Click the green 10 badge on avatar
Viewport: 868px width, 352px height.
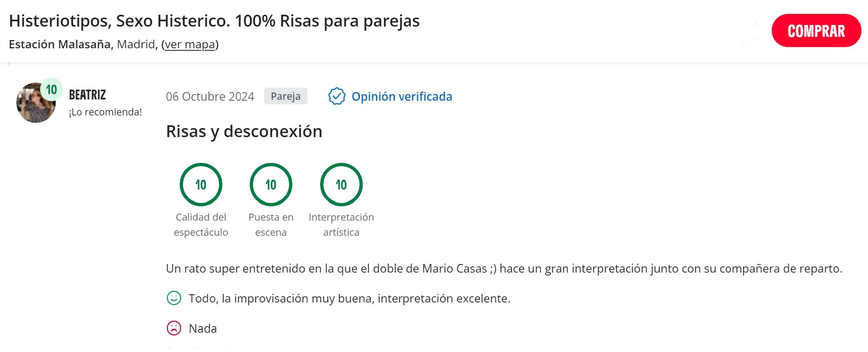coord(52,89)
